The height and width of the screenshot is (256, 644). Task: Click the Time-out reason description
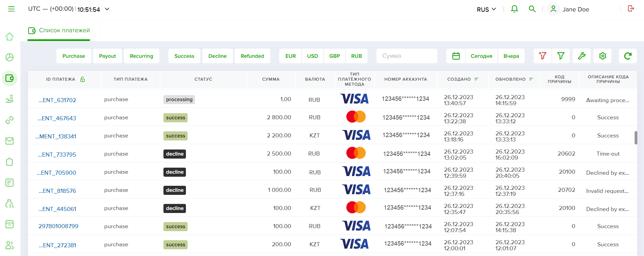click(x=608, y=154)
